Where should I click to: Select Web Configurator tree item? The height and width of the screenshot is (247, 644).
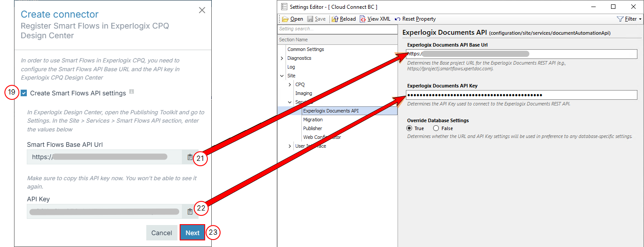322,137
